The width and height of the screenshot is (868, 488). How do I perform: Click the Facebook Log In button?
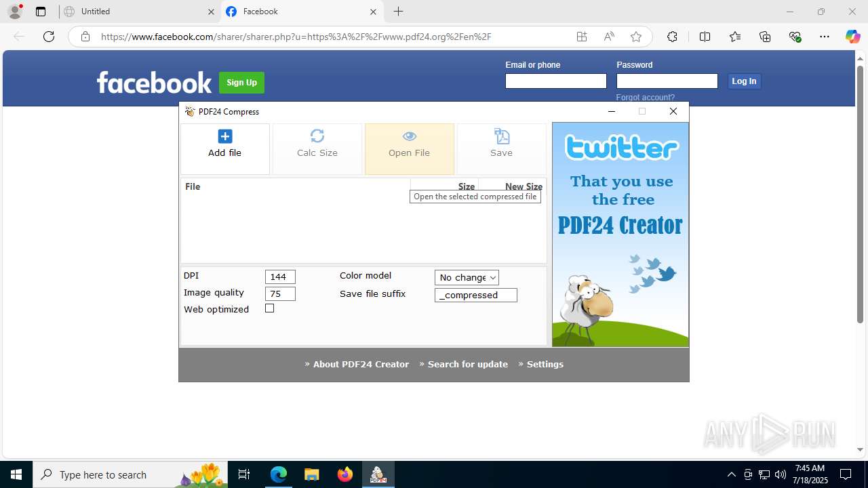(744, 81)
